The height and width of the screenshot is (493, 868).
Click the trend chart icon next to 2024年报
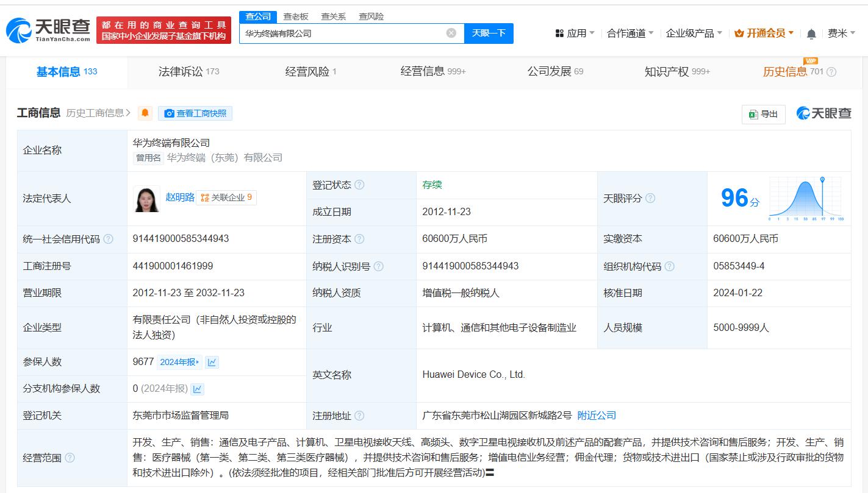[212, 362]
